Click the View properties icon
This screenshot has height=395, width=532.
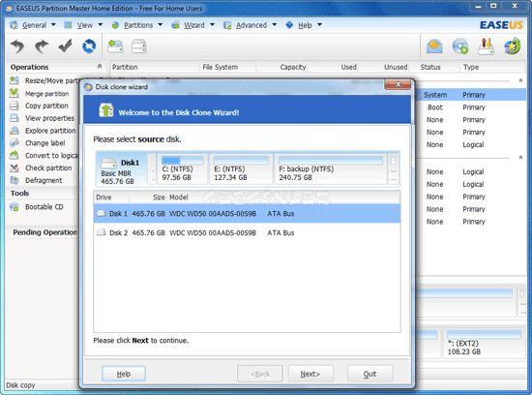click(15, 118)
